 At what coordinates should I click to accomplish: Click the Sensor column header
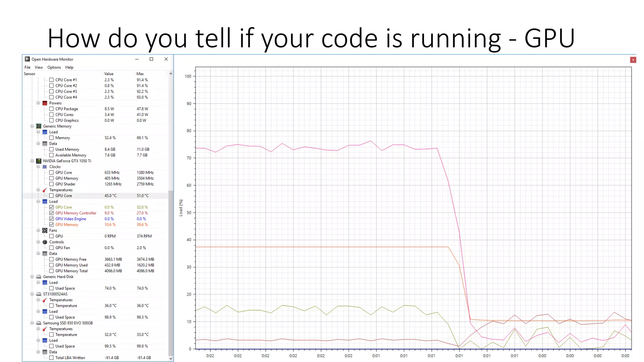pos(63,74)
